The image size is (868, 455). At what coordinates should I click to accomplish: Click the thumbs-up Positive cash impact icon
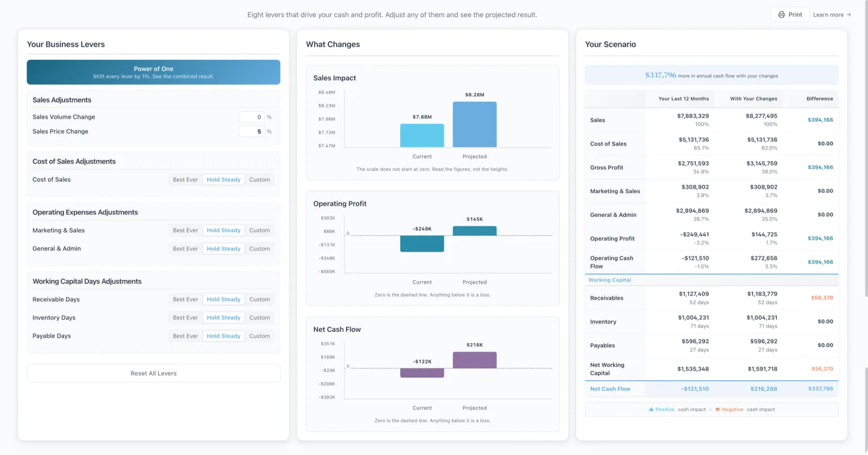pos(651,409)
